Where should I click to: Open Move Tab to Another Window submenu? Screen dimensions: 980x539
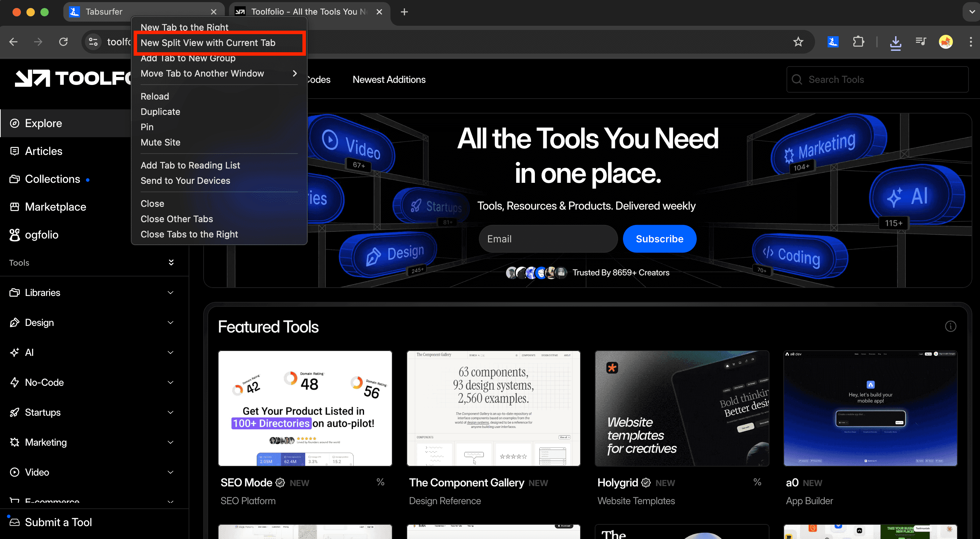coord(219,73)
